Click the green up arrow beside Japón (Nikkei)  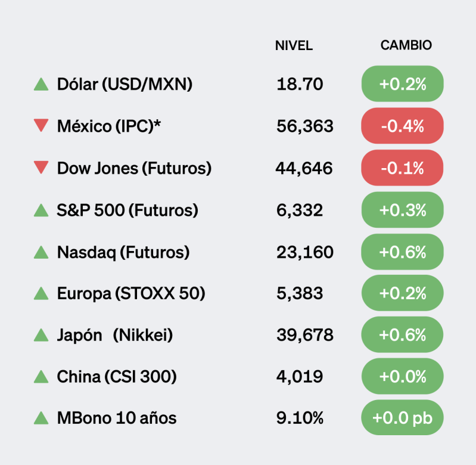tap(41, 335)
